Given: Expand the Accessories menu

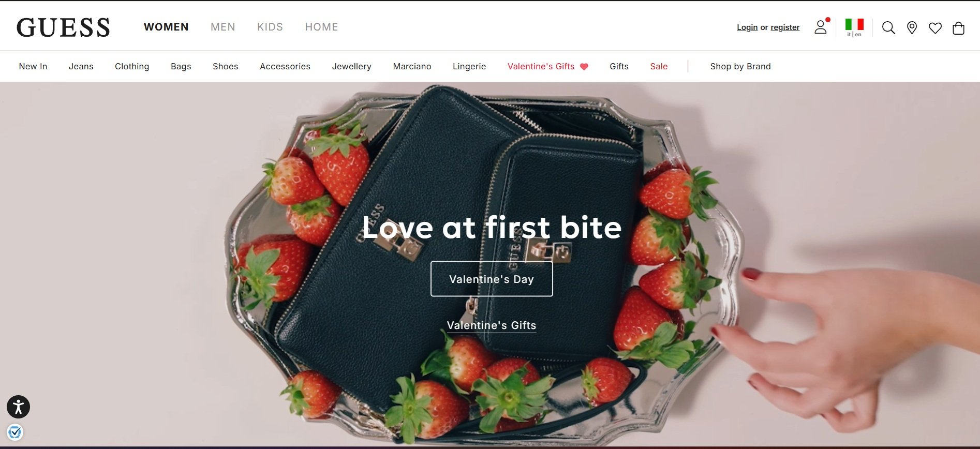Looking at the screenshot, I should click(285, 66).
